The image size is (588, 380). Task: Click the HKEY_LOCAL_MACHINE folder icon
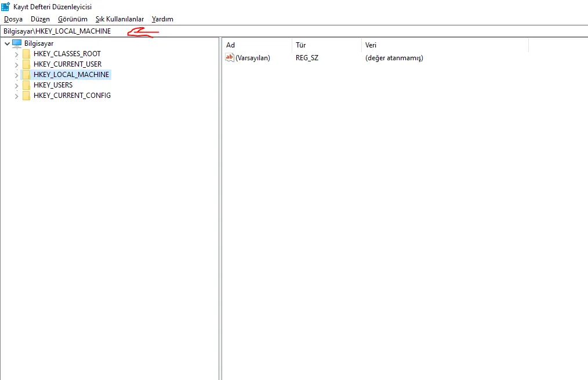(26, 75)
